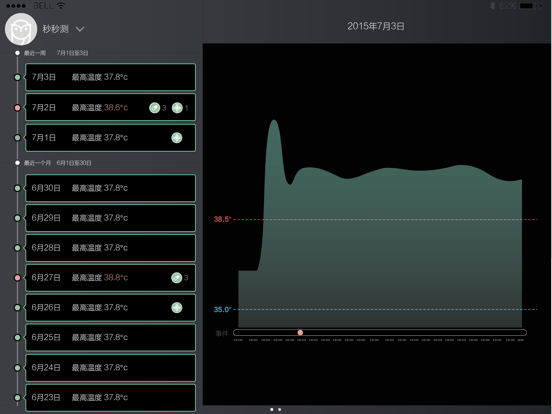
Task: Click the green timeline dot for 6月28日
Action: pyautogui.click(x=17, y=248)
